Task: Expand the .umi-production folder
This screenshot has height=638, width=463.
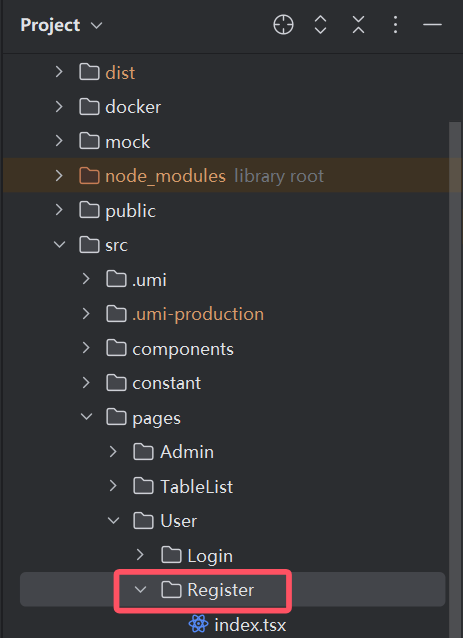Action: tap(86, 314)
